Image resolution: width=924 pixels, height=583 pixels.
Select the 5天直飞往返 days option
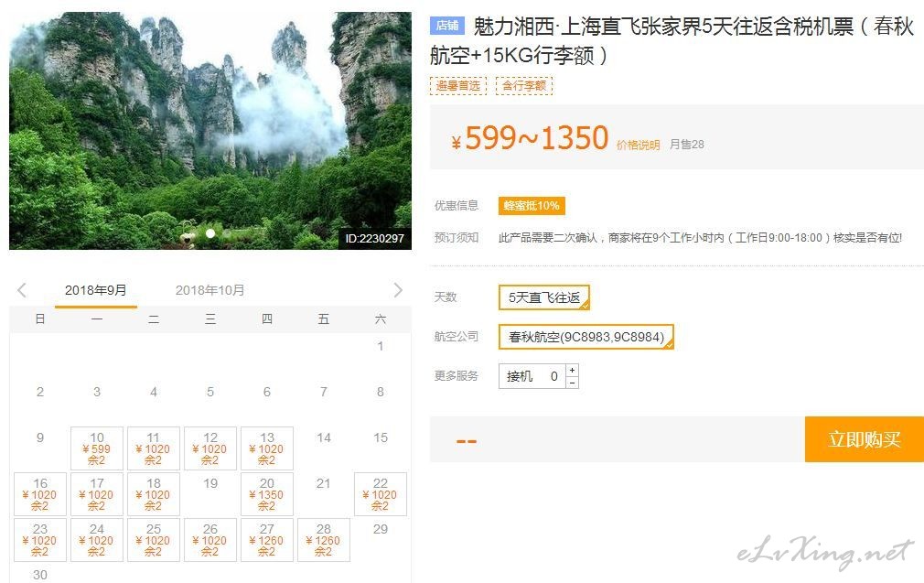544,297
